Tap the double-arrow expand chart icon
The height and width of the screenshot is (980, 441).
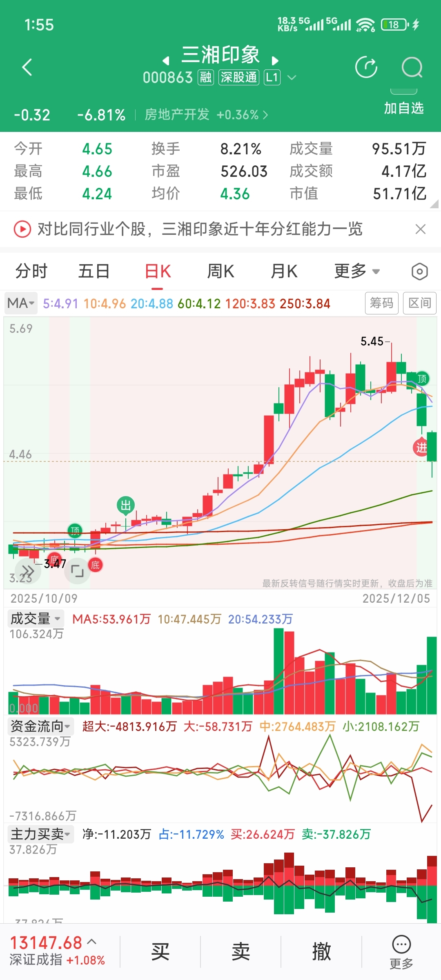pos(28,570)
